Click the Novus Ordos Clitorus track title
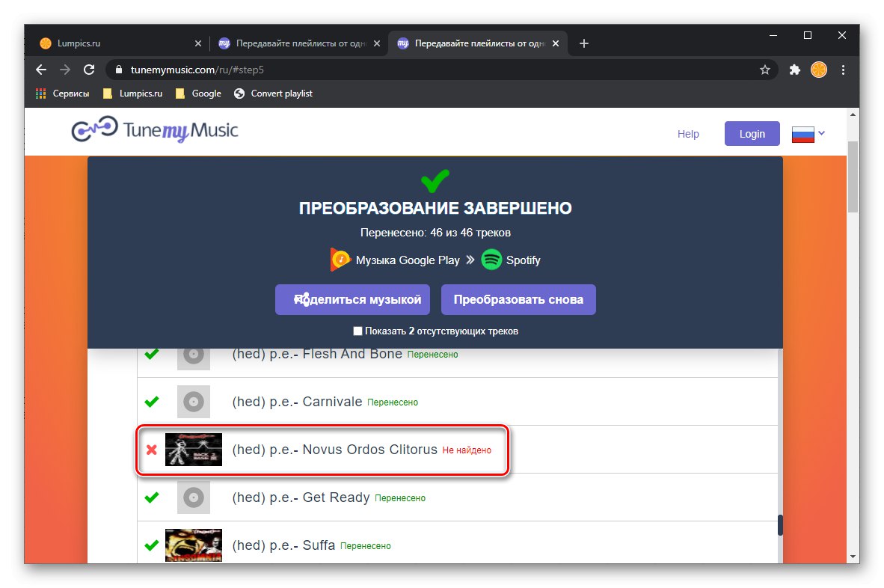The width and height of the screenshot is (884, 588). pyautogui.click(x=334, y=450)
